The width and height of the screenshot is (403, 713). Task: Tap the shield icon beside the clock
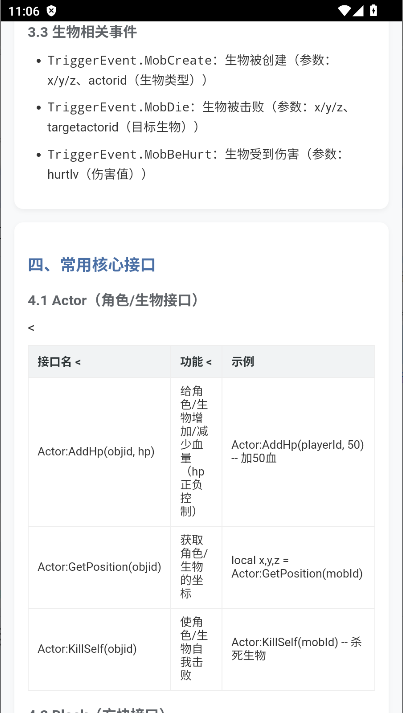tap(51, 10)
